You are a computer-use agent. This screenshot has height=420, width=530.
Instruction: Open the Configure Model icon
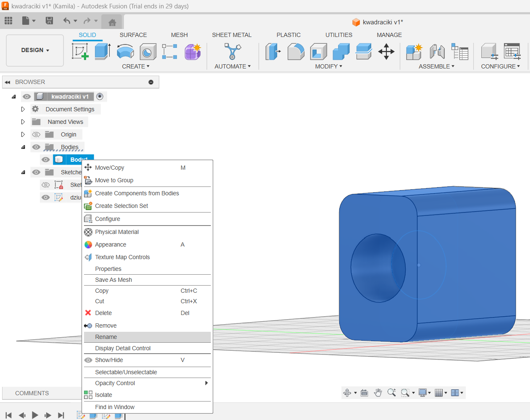click(489, 52)
